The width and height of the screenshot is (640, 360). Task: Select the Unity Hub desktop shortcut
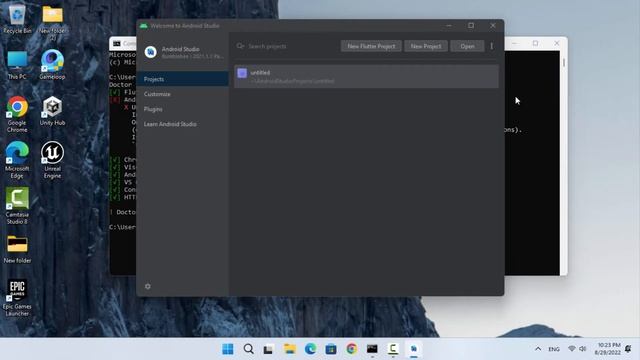click(52, 111)
